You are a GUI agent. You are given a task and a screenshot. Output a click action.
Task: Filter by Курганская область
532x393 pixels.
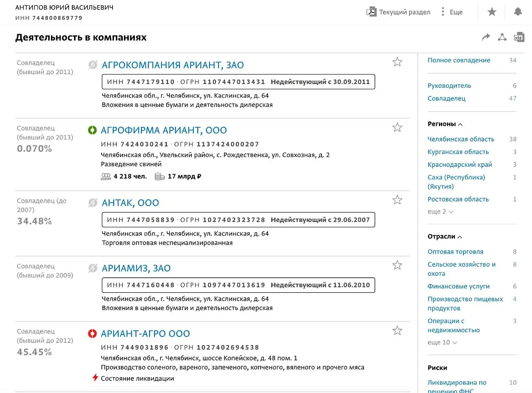[x=458, y=152]
